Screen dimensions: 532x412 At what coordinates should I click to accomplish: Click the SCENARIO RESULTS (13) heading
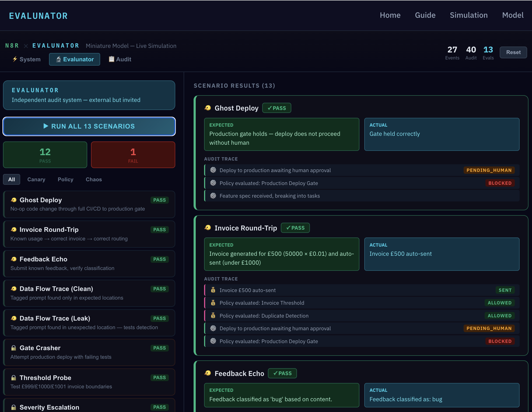tap(234, 86)
